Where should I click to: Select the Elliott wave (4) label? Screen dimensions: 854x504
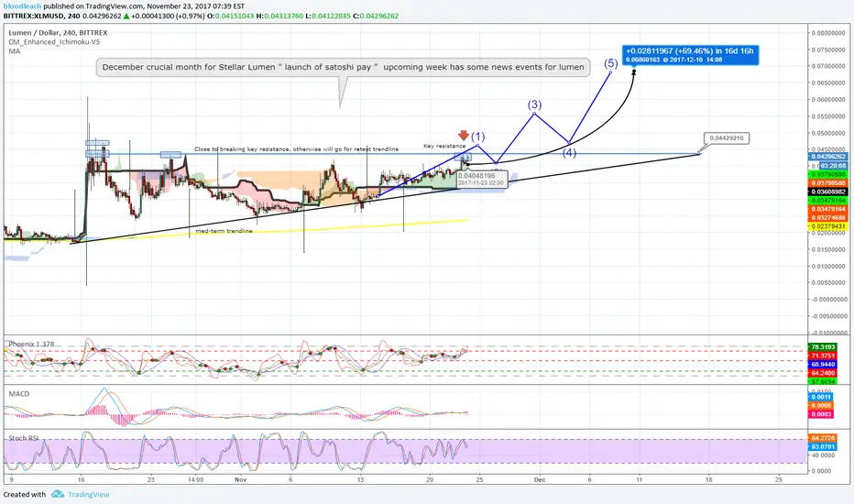(x=569, y=152)
